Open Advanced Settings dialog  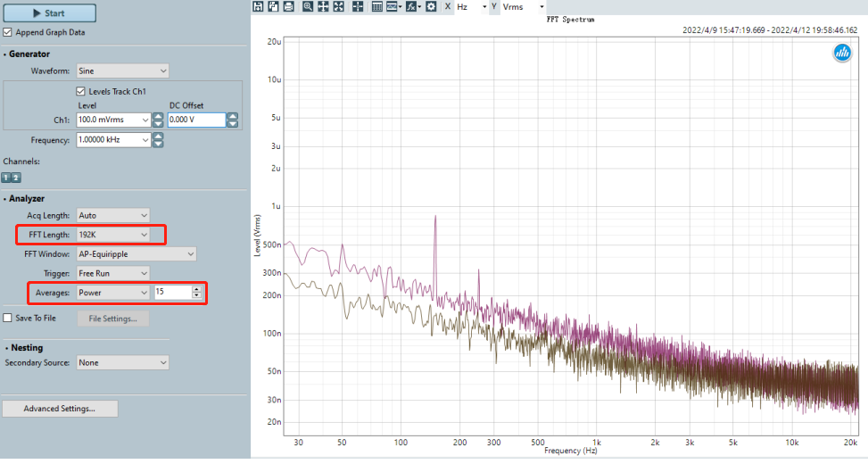[60, 409]
